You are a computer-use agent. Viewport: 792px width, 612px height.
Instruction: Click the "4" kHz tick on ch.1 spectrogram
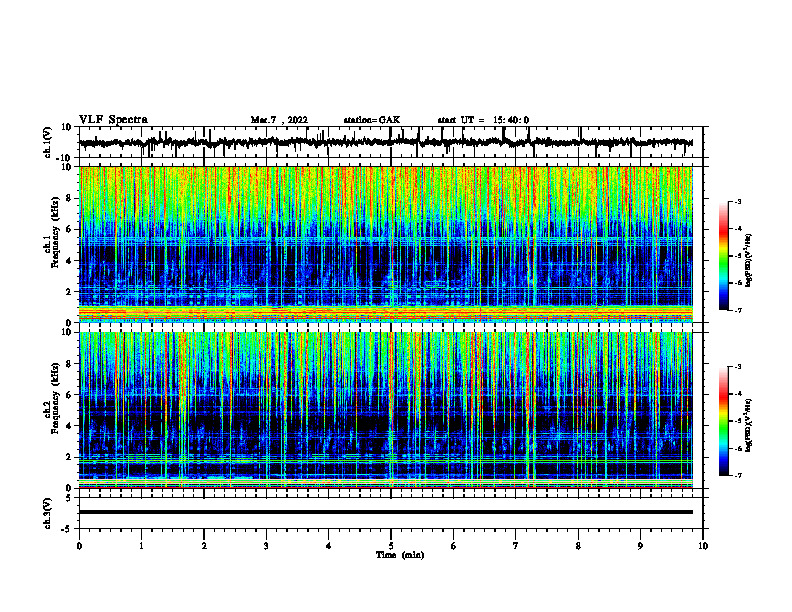point(71,261)
